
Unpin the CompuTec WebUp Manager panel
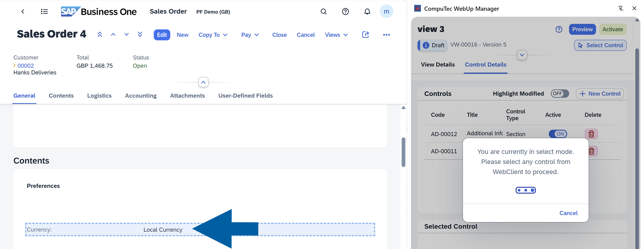pyautogui.click(x=621, y=8)
